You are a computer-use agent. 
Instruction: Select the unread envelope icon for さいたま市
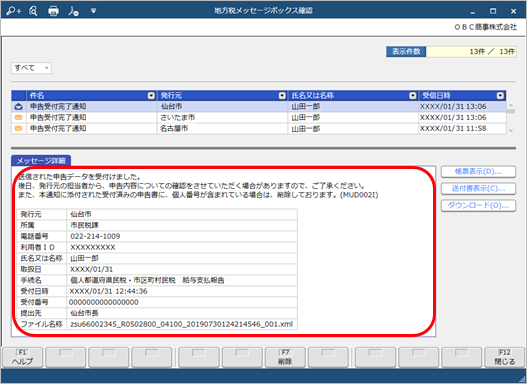pyautogui.click(x=18, y=118)
